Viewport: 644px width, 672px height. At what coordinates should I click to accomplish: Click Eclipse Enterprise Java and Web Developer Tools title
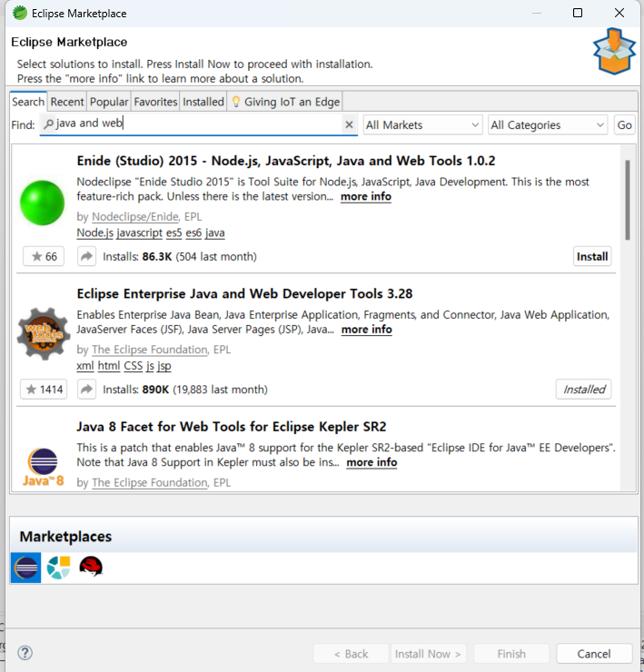point(244,293)
